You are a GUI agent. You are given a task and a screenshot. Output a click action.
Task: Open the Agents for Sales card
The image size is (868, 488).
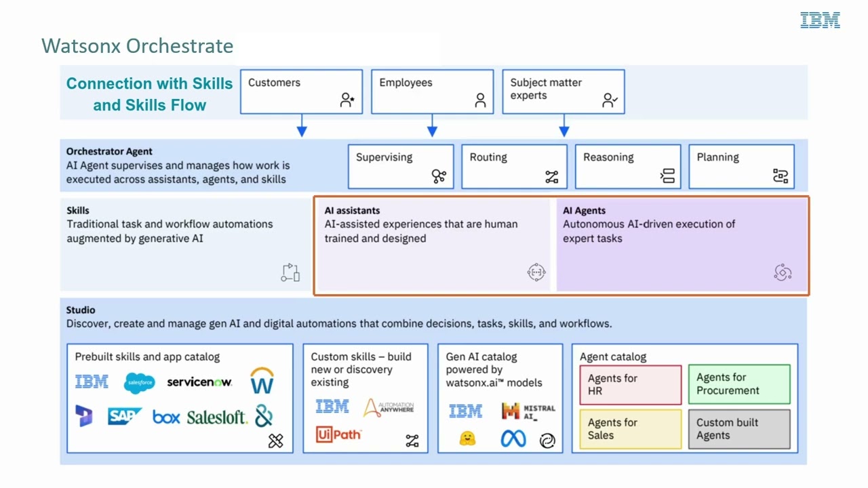point(631,429)
